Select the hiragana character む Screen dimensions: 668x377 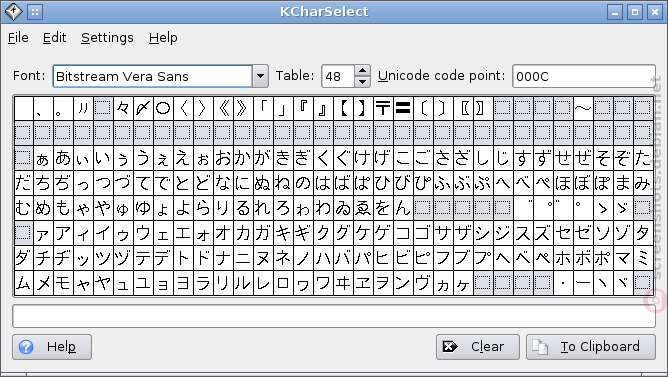click(23, 207)
